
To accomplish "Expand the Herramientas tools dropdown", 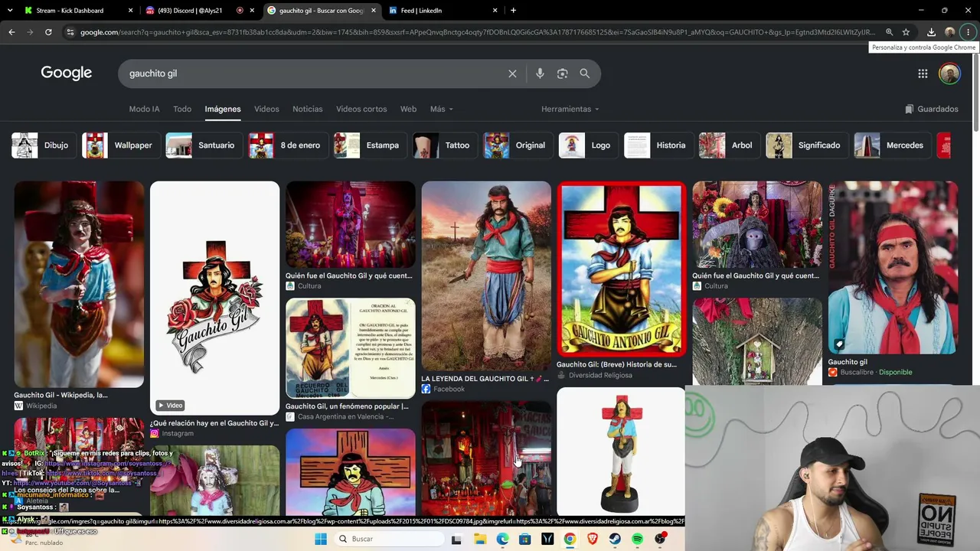I will point(570,109).
